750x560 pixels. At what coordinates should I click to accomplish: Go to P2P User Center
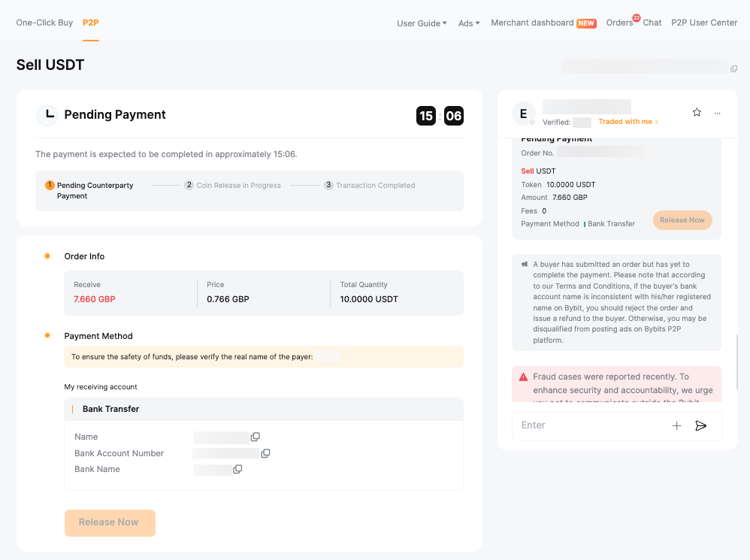tap(704, 23)
